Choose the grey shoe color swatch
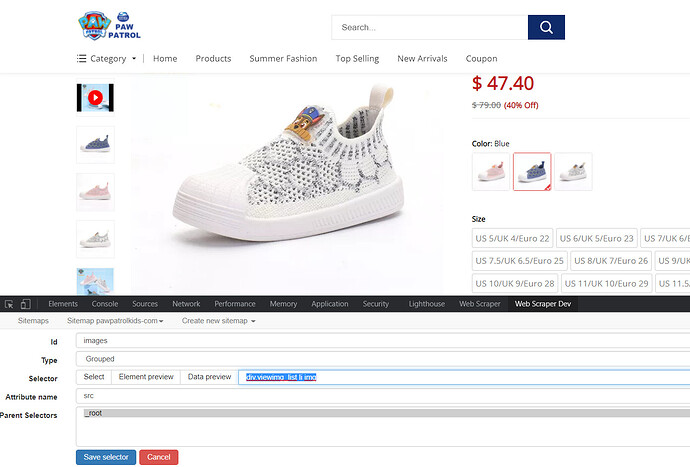Image resolution: width=690 pixels, height=467 pixels. click(x=573, y=171)
